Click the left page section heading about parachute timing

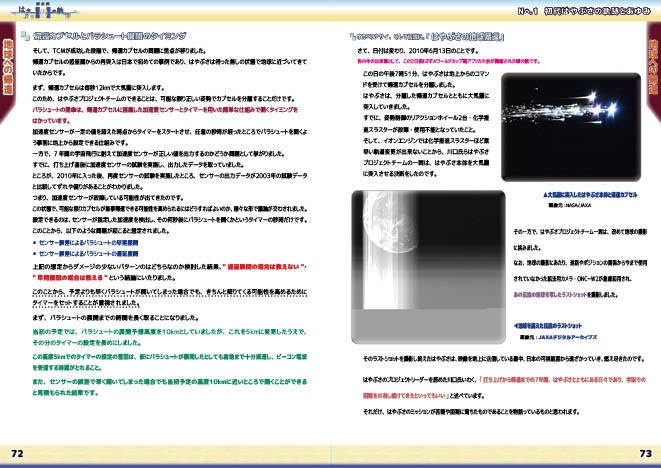110,36
